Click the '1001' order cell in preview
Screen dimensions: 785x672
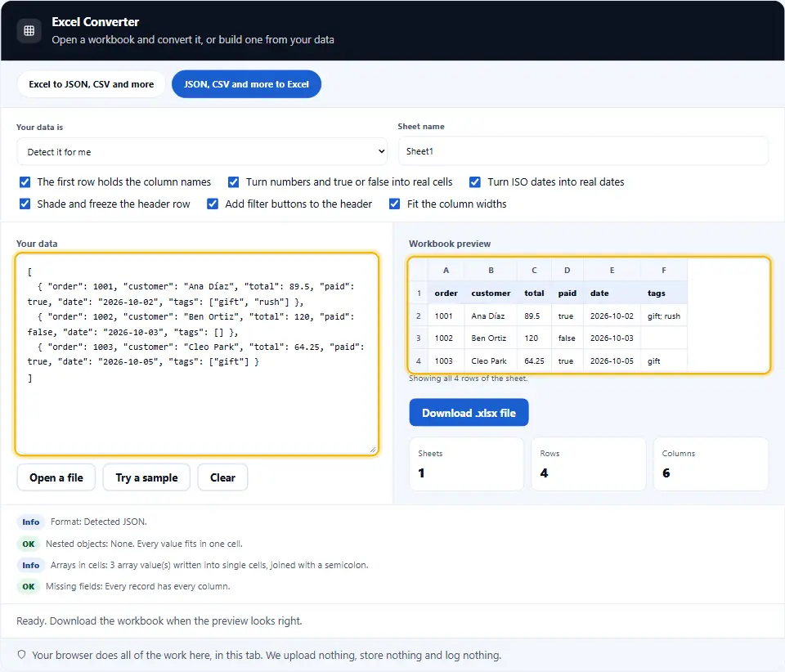(446, 316)
